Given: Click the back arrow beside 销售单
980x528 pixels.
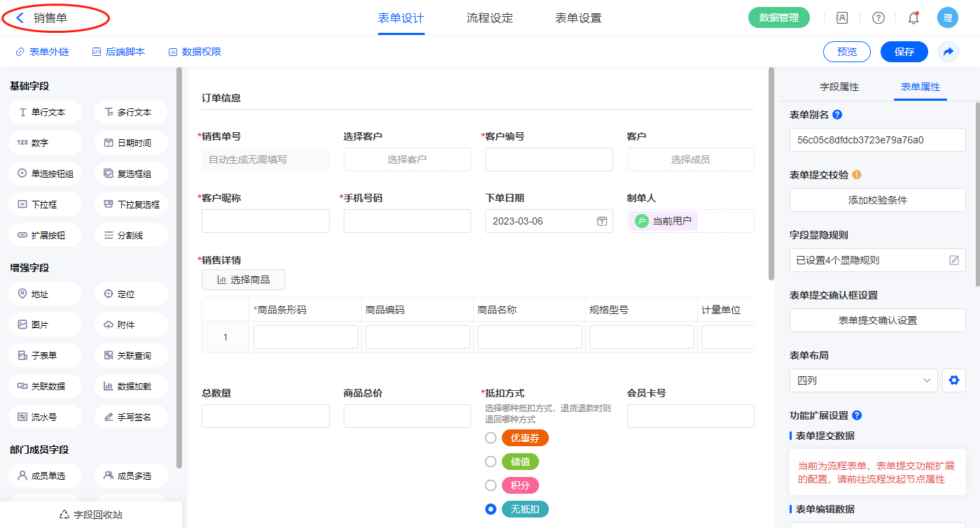Looking at the screenshot, I should 20,18.
